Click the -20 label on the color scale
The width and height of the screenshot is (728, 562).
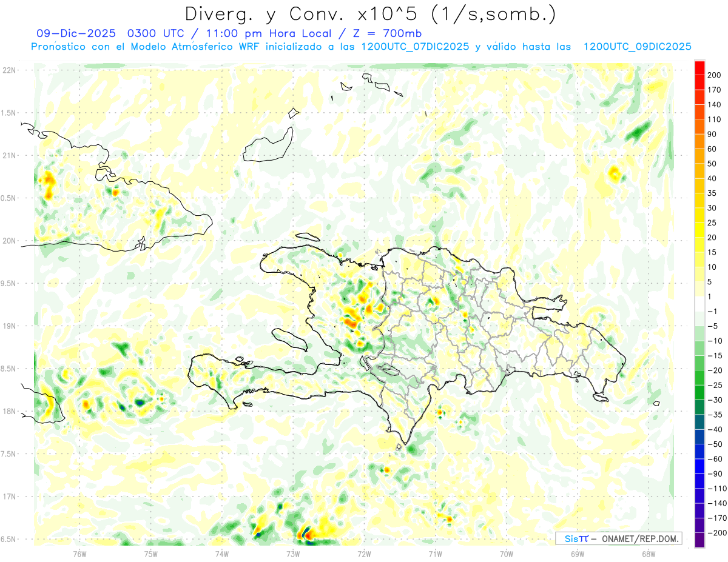coord(715,370)
